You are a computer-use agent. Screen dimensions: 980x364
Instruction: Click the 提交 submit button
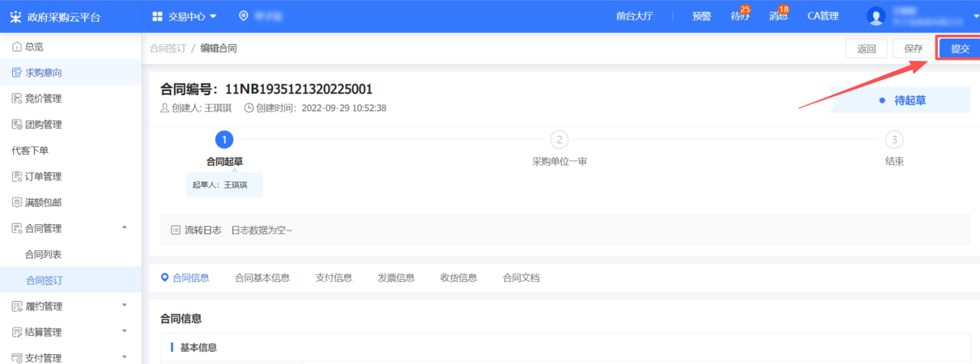coord(959,48)
